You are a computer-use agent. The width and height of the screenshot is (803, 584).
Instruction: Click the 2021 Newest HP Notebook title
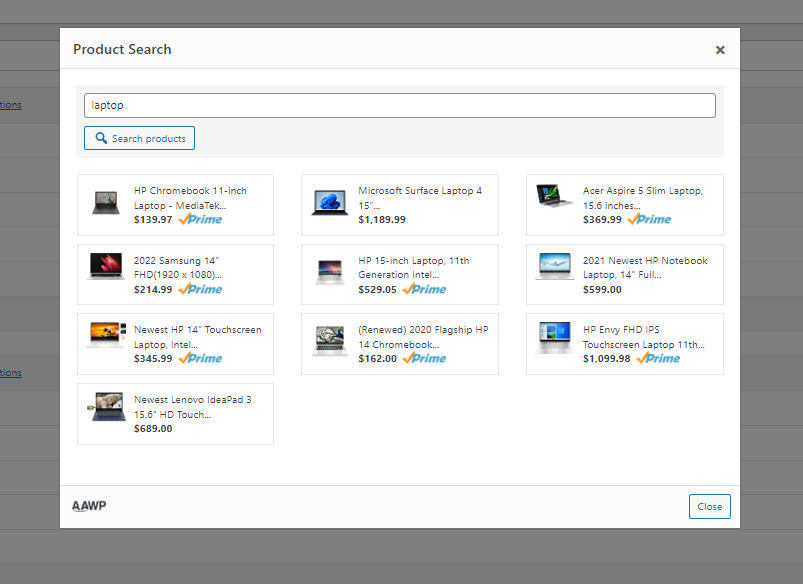[645, 267]
